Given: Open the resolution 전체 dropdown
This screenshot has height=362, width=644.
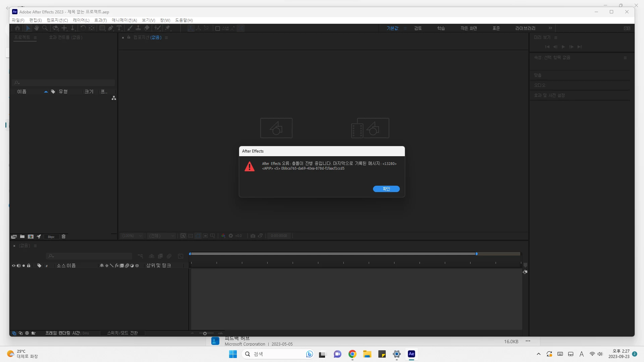Looking at the screenshot, I should 162,236.
